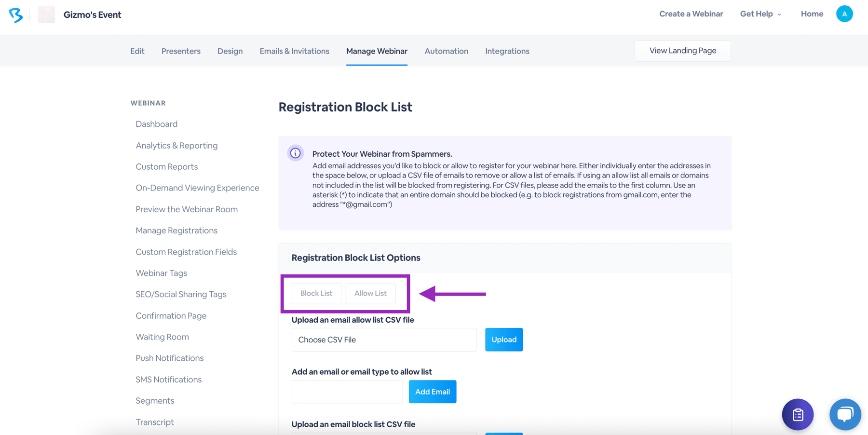Click the Choose CSV File field
This screenshot has height=435, width=868.
[x=383, y=339]
